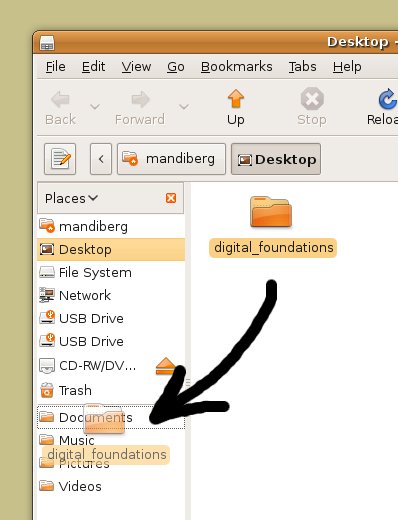Click the mandiberg path button

click(171, 159)
